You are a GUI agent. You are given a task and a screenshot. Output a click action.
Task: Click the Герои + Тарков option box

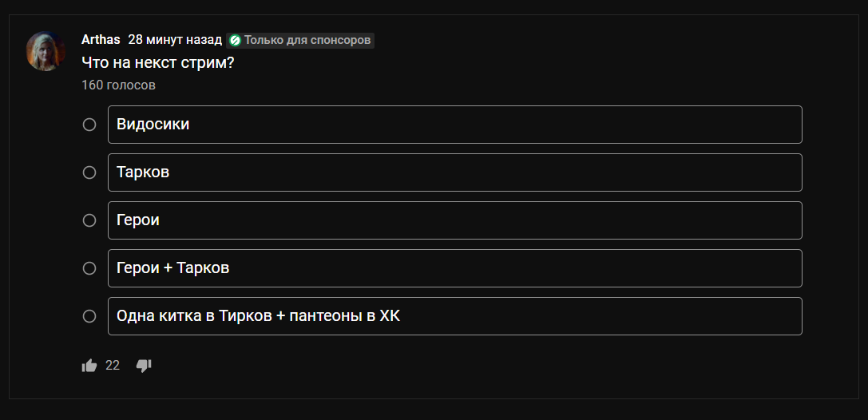[x=454, y=268]
